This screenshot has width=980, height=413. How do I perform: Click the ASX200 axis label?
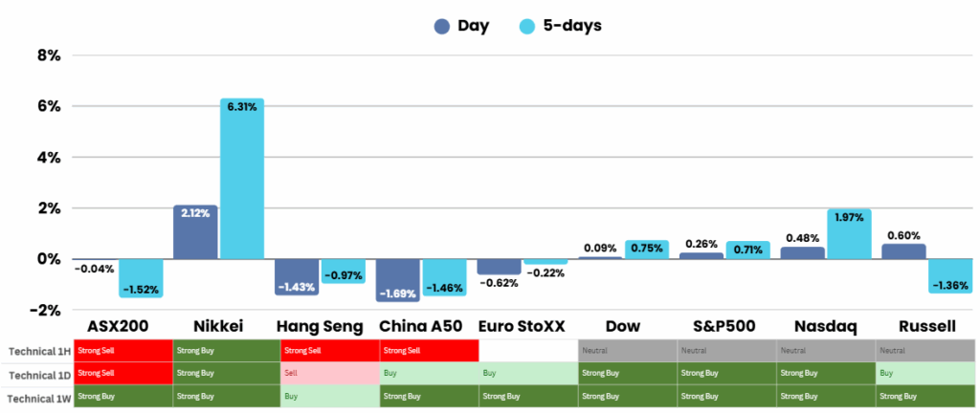(x=119, y=326)
